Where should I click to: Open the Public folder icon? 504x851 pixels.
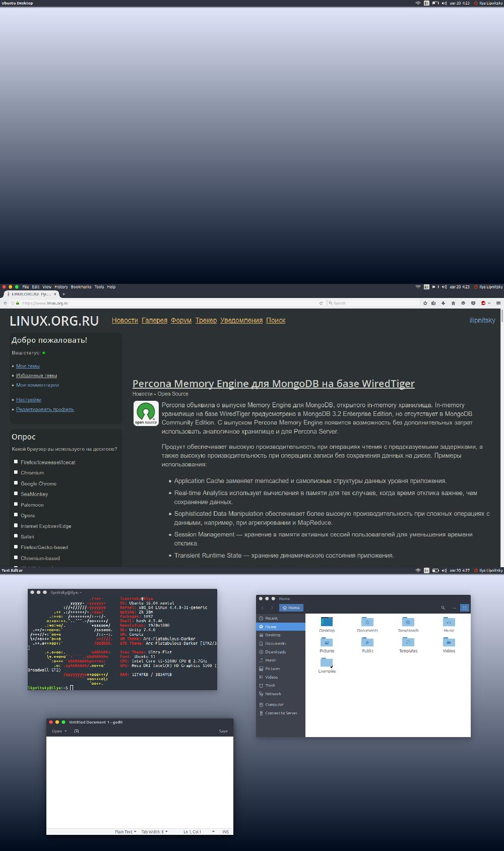[367, 642]
